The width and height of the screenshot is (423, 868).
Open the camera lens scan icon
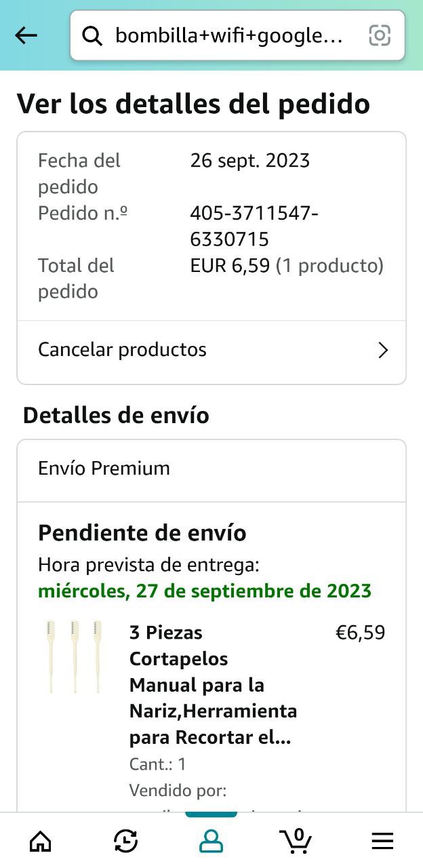380,35
